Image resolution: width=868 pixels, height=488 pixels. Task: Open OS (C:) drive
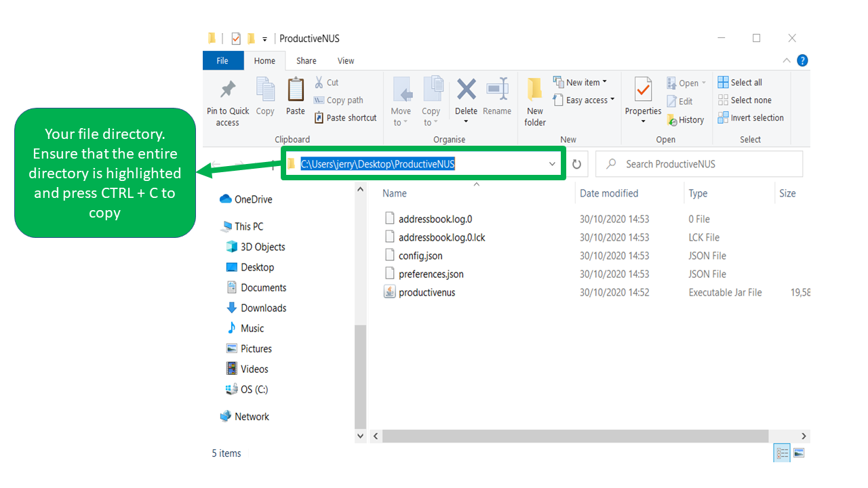pyautogui.click(x=248, y=389)
